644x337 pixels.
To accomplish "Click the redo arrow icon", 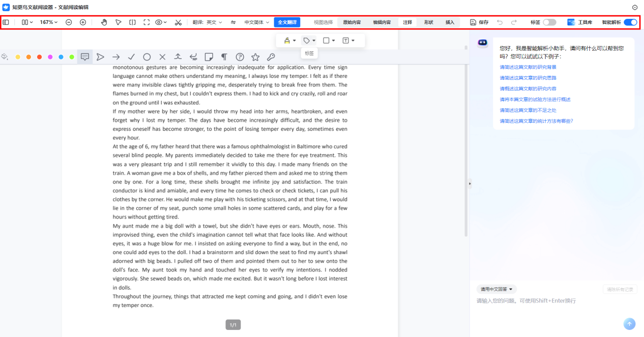I will pos(514,22).
